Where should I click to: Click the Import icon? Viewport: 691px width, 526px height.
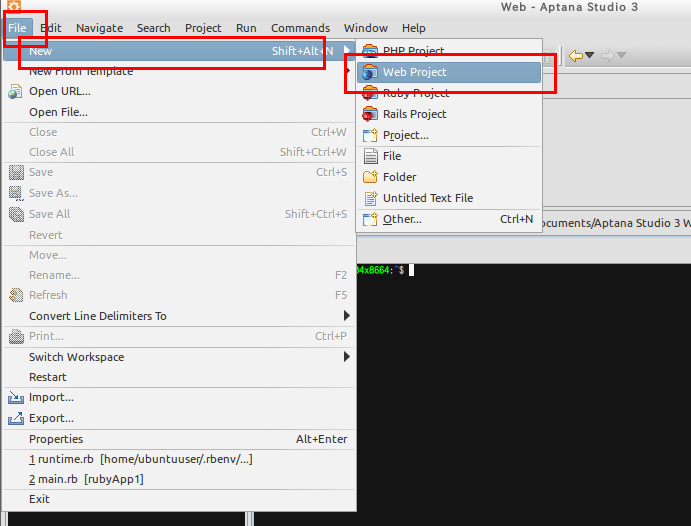click(16, 398)
